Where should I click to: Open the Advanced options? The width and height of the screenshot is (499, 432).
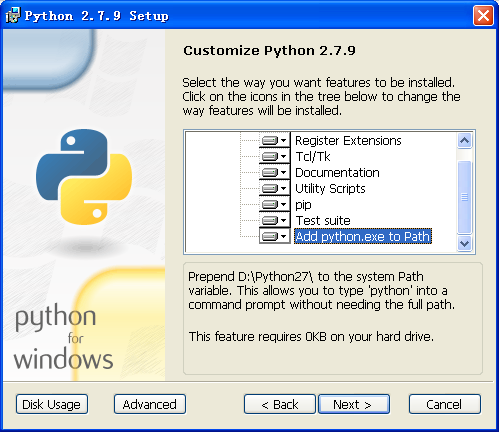pos(150,404)
